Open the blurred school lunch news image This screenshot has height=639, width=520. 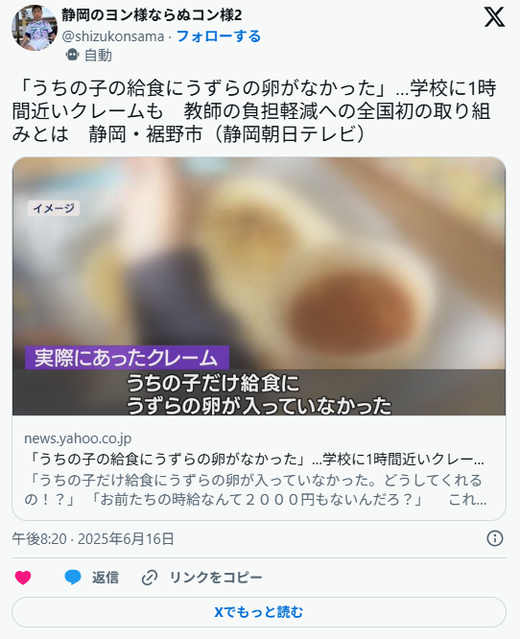click(x=259, y=286)
